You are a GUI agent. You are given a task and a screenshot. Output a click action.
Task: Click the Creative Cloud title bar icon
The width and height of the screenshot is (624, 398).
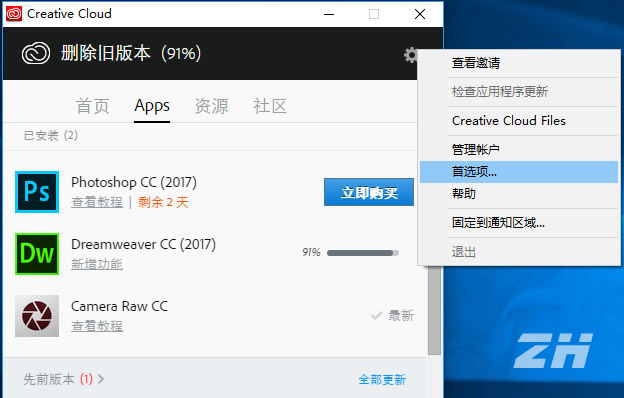[x=14, y=14]
